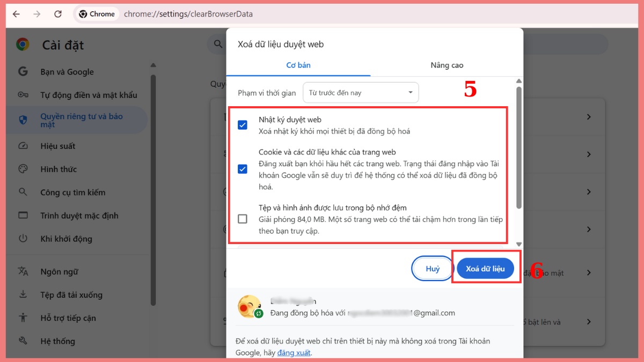The image size is (644, 362).
Task: Switch to the Cơ bản tab
Action: coord(298,65)
